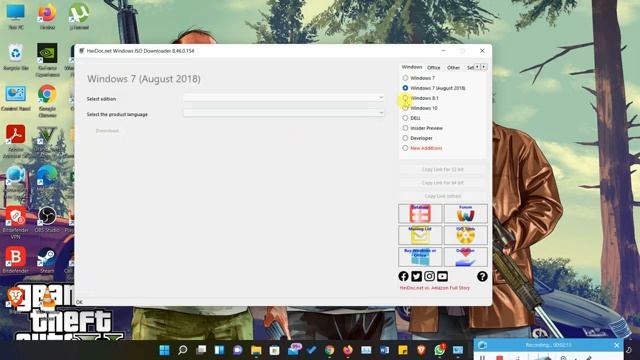Open Bitdefender VPN desktop shortcut
The image size is (640, 360).
coord(16,222)
